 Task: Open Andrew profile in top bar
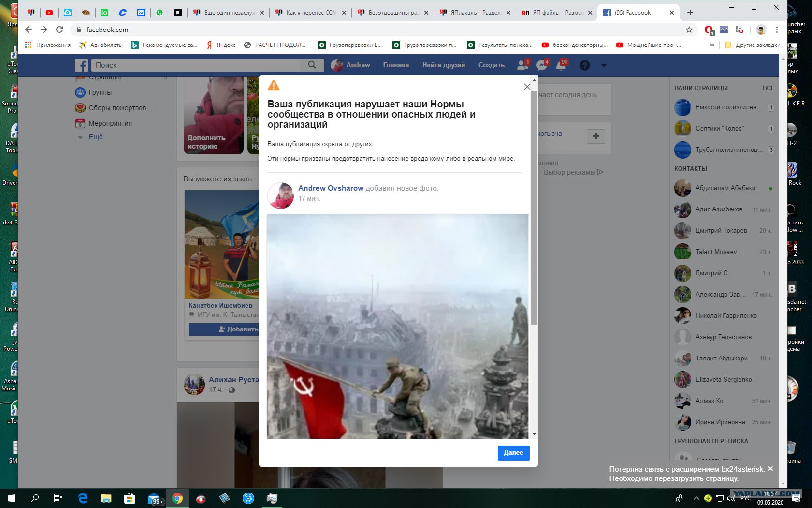(350, 65)
